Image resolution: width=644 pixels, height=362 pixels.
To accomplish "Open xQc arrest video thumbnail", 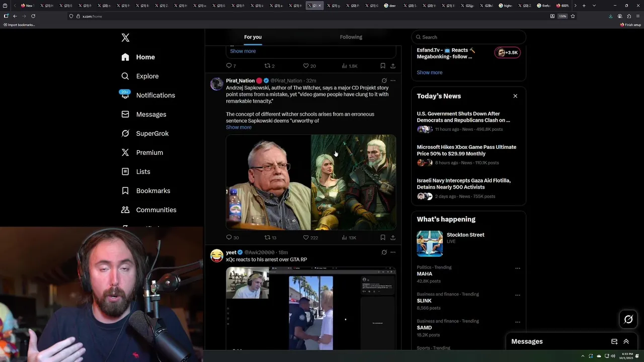I will 311,308.
